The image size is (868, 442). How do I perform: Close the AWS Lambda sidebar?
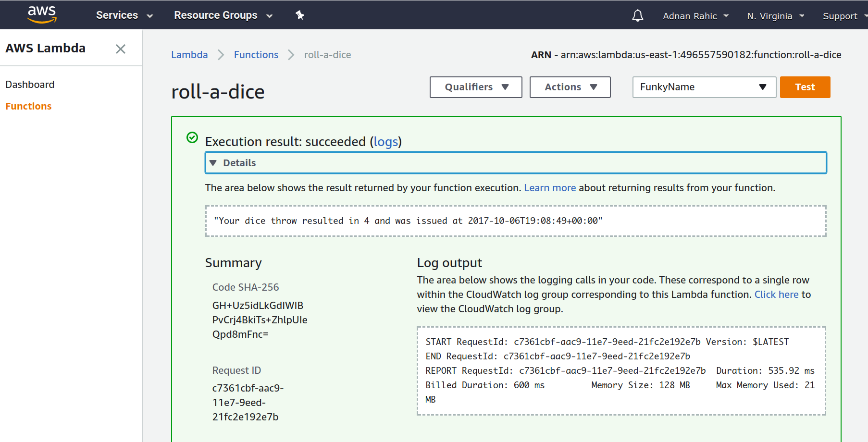click(x=121, y=49)
